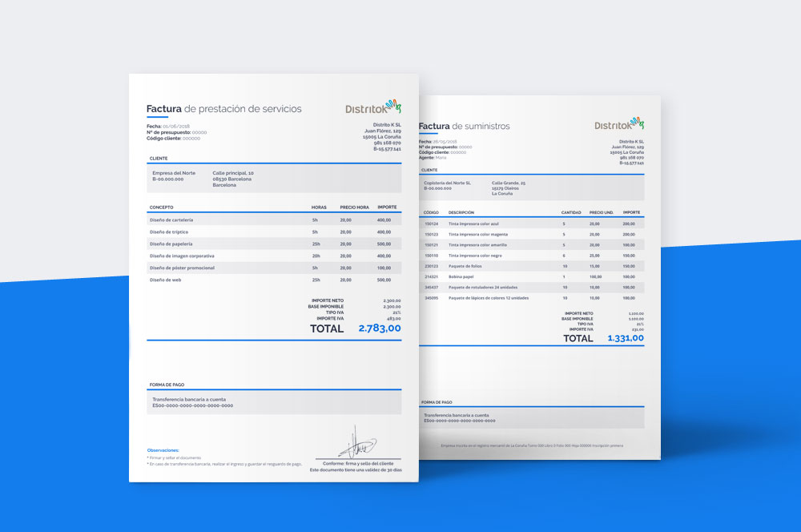The height and width of the screenshot is (532, 801).
Task: Click "Empresa del Norte" client name
Action: tap(174, 173)
